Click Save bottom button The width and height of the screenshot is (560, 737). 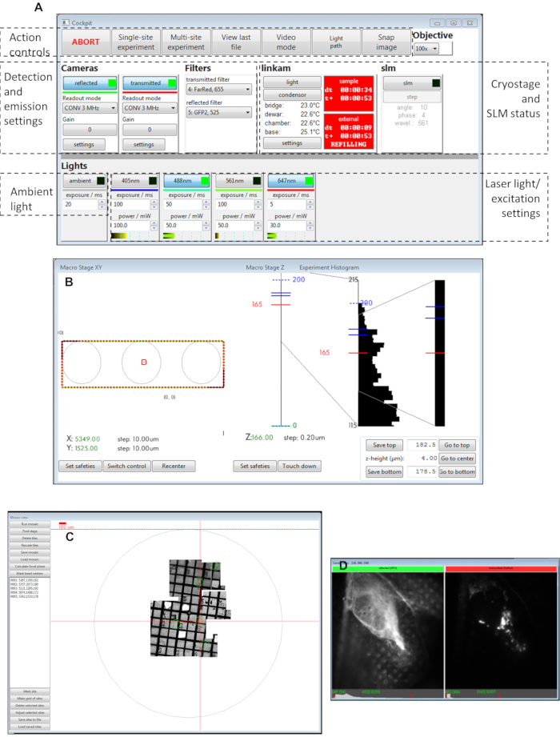(x=384, y=472)
